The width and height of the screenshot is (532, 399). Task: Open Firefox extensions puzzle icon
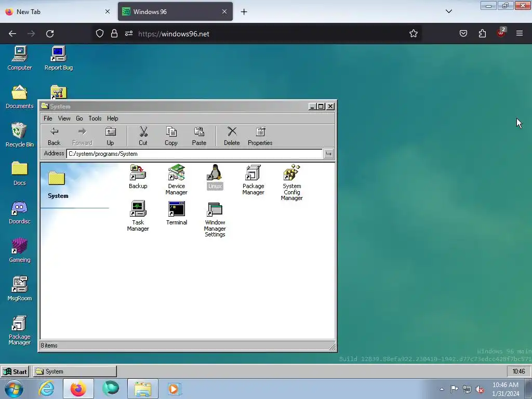click(482, 34)
